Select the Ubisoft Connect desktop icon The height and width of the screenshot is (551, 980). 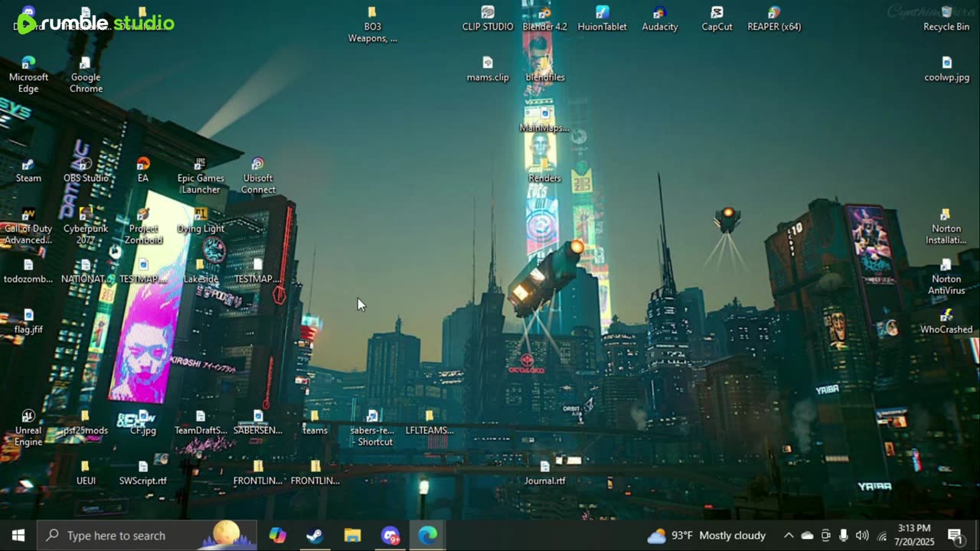[258, 175]
